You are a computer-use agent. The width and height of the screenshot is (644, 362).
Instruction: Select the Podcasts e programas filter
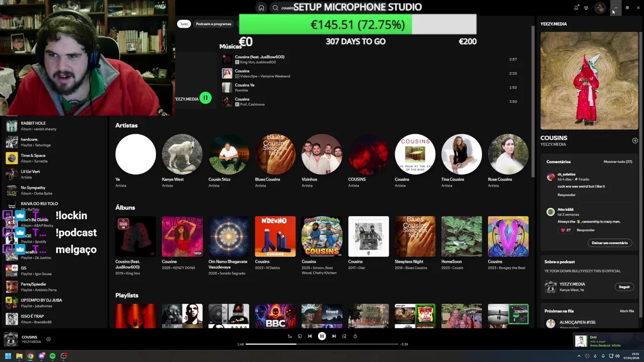tap(213, 24)
